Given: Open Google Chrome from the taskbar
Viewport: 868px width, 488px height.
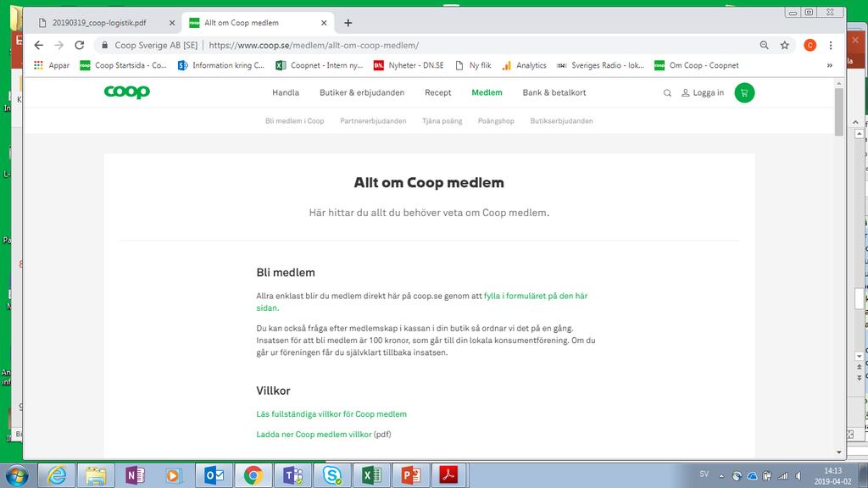Looking at the screenshot, I should pos(253,475).
